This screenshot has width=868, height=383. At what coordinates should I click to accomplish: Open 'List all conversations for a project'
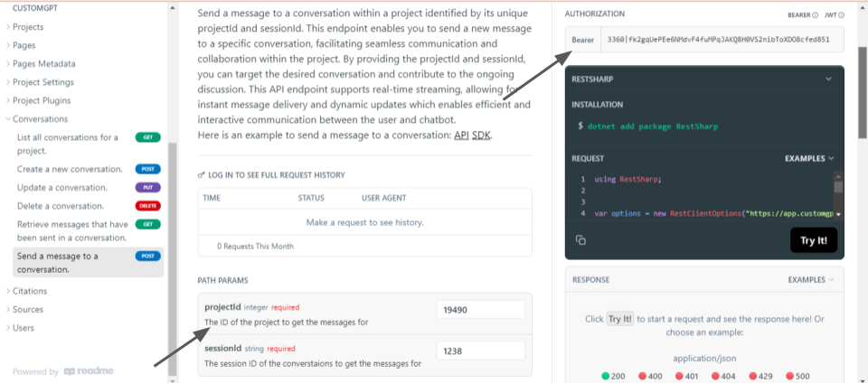89,144
